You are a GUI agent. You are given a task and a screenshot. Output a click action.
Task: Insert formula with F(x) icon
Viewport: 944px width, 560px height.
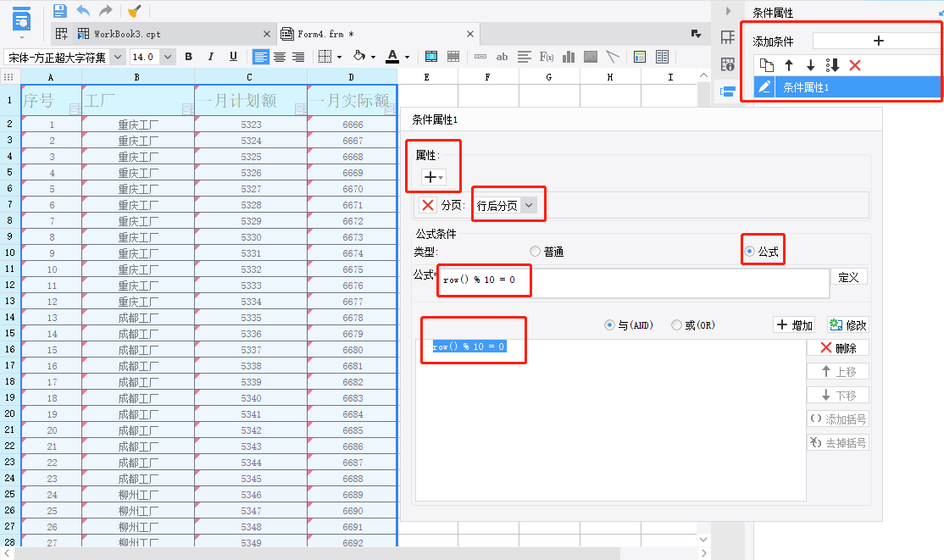point(546,57)
